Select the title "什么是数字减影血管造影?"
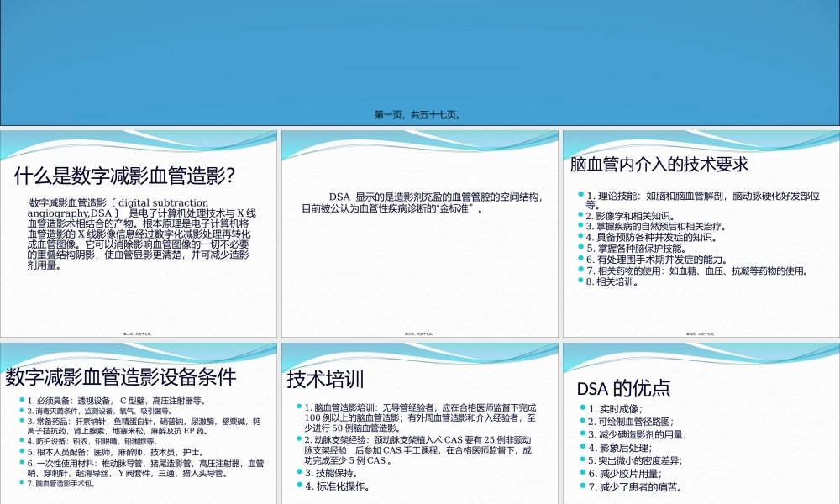The width and height of the screenshot is (840, 504). tap(124, 176)
